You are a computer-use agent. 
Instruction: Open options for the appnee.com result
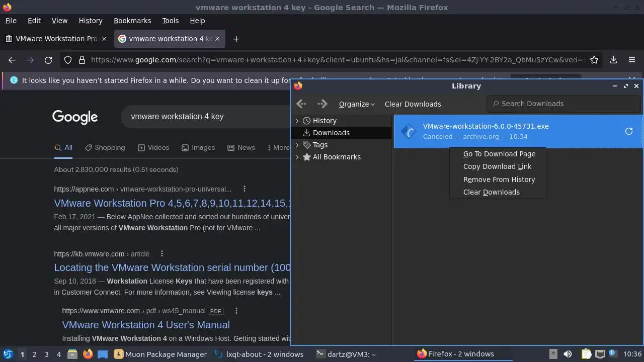(245, 189)
